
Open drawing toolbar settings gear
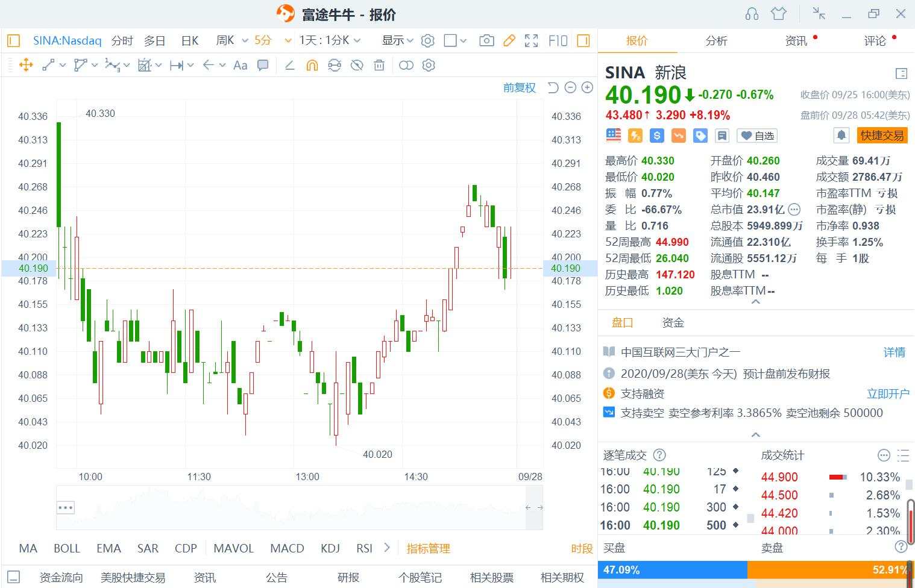click(x=429, y=65)
